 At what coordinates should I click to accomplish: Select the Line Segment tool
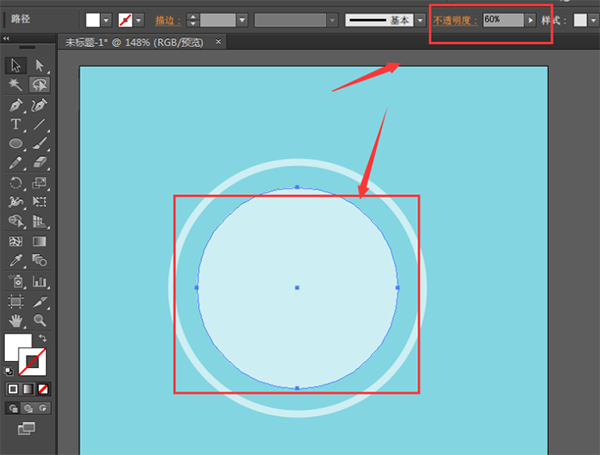click(39, 124)
